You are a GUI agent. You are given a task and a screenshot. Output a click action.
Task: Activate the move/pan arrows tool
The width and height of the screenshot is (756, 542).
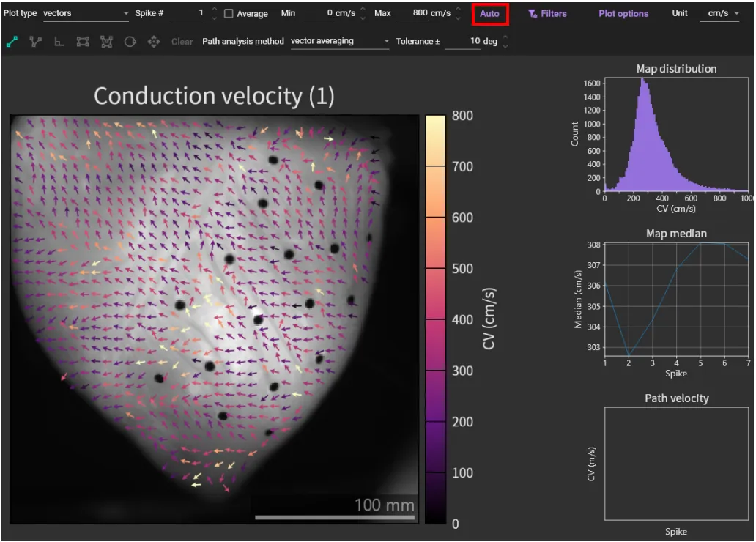[153, 42]
